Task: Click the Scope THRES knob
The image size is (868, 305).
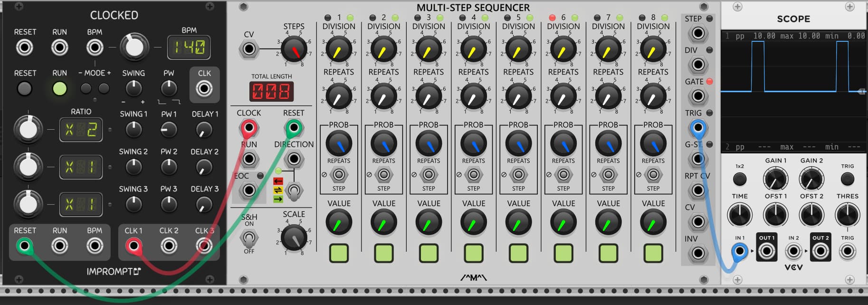Action: tap(848, 215)
